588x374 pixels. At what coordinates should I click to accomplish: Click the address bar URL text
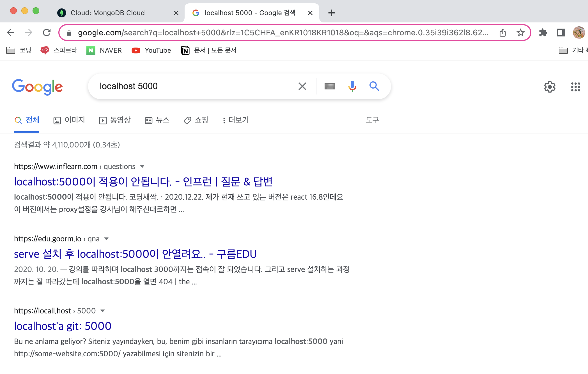pyautogui.click(x=283, y=33)
